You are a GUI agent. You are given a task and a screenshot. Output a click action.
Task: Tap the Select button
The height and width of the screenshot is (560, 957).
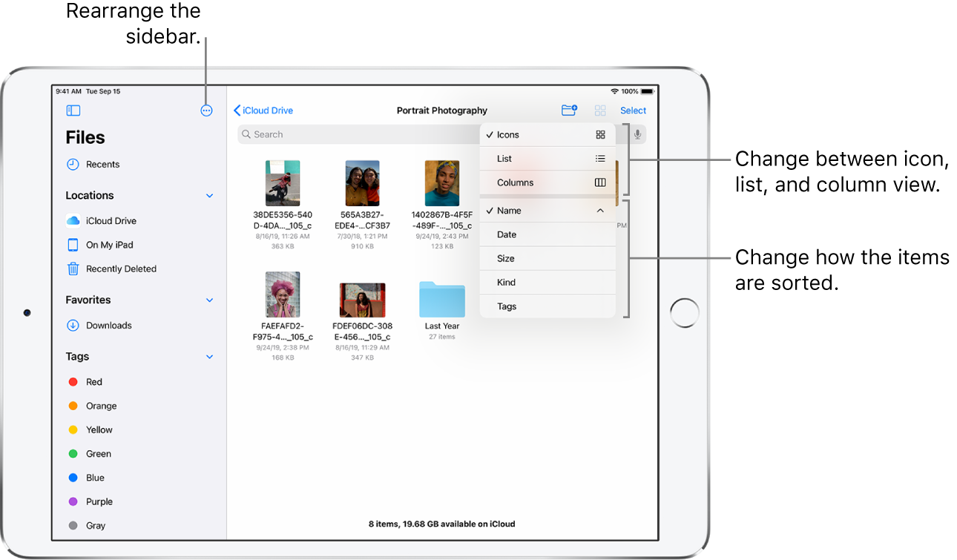tap(634, 111)
